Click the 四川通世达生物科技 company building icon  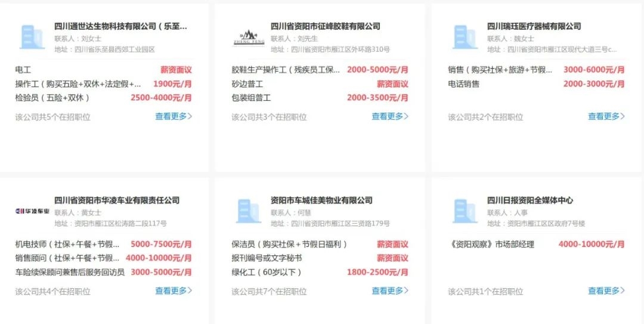[x=32, y=38]
